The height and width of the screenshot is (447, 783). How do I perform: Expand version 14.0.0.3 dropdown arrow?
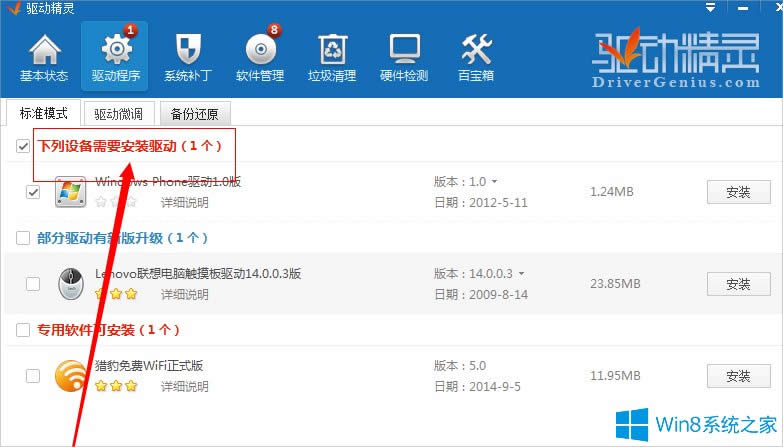521,274
